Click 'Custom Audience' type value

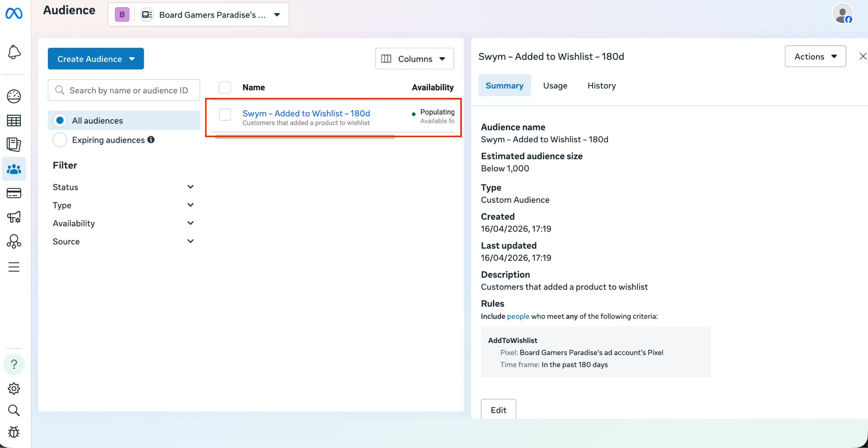tap(515, 200)
